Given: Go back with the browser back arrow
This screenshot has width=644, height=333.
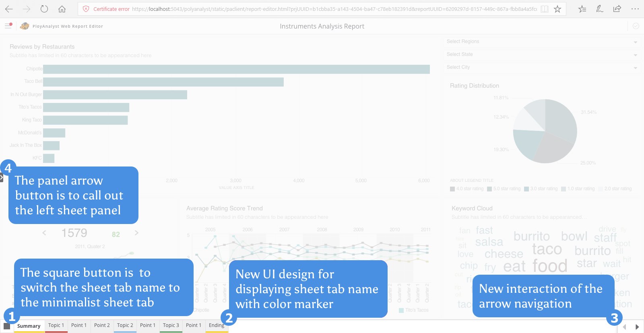Looking at the screenshot, I should [9, 9].
